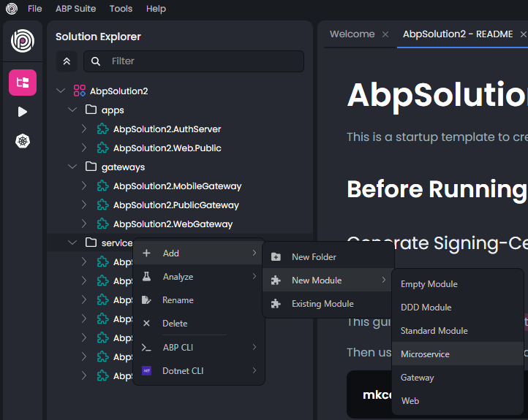
Task: Collapse the AbpSolution2 root node chevron
Action: (61, 91)
